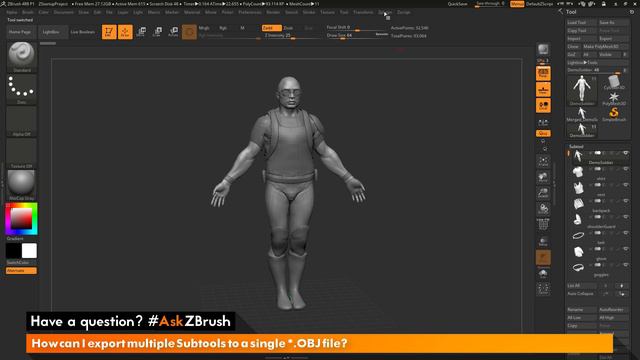
Task: Toggle visibility eye of glove subtool
Action: pos(626,249)
